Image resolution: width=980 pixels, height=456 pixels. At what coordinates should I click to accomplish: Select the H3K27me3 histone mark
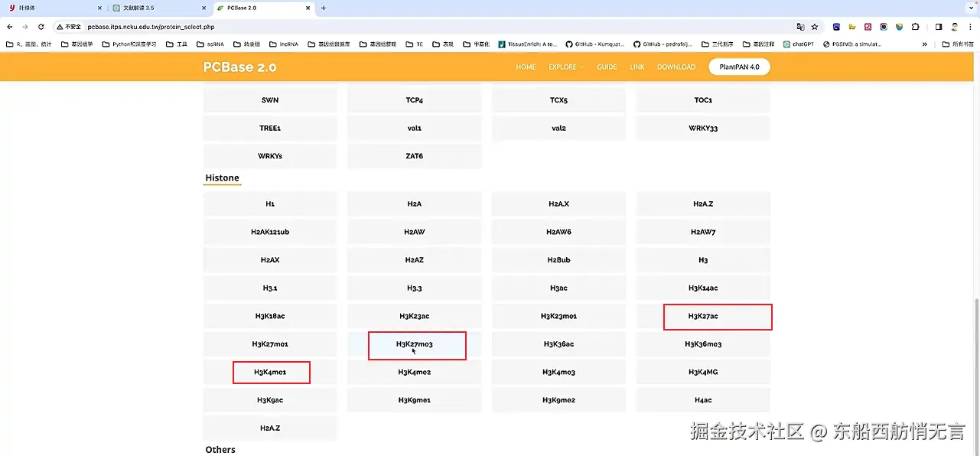click(415, 344)
